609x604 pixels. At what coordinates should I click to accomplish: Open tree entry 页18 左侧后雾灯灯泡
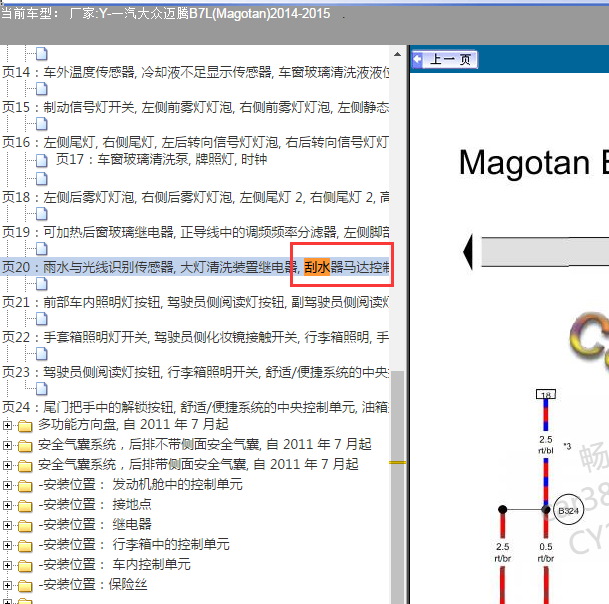[196, 197]
